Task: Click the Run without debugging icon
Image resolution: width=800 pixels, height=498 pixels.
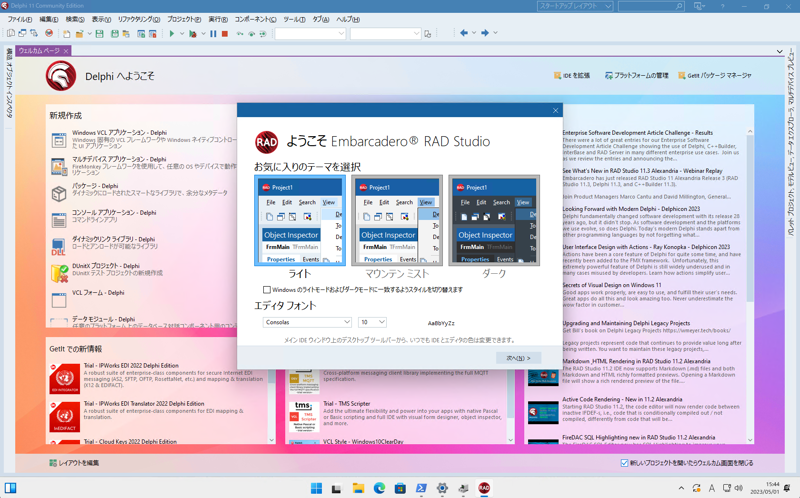Action: coord(193,34)
